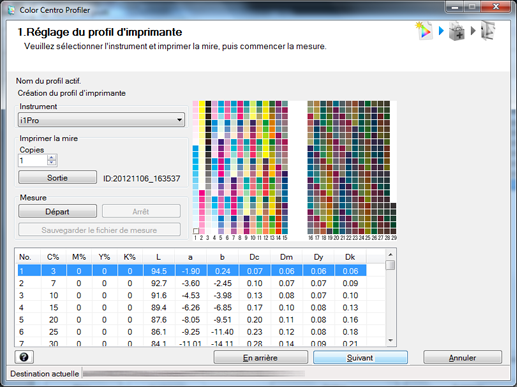Image resolution: width=517 pixels, height=387 pixels.
Task: Open the Instrument dropdown showing i1Pro
Action: [x=101, y=120]
